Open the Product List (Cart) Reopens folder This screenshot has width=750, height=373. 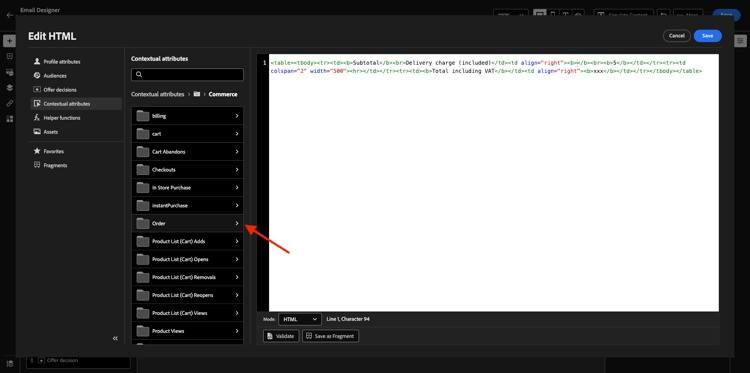188,295
